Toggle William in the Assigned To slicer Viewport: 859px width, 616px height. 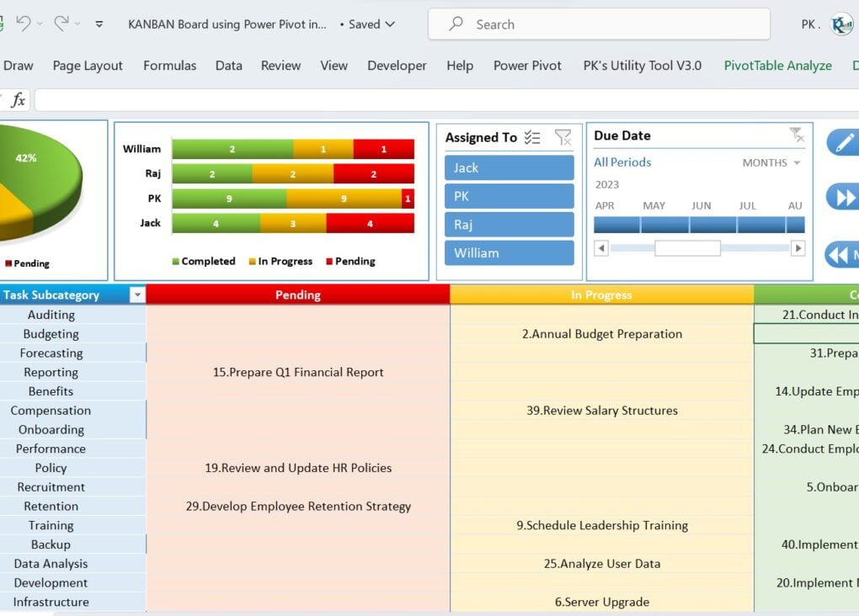coord(509,252)
